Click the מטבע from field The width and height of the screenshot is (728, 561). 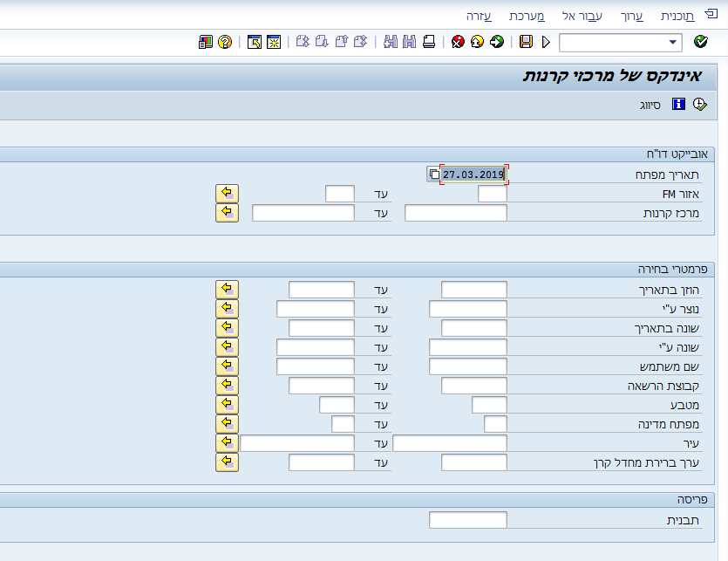tap(489, 405)
